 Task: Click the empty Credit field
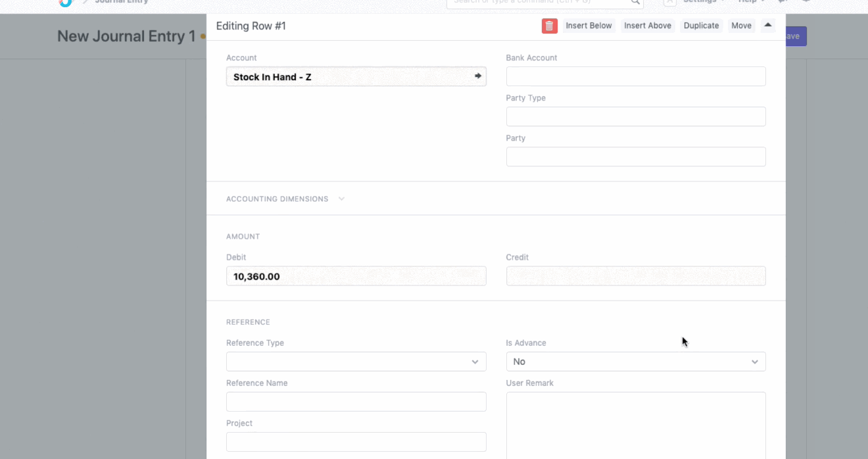(x=636, y=276)
